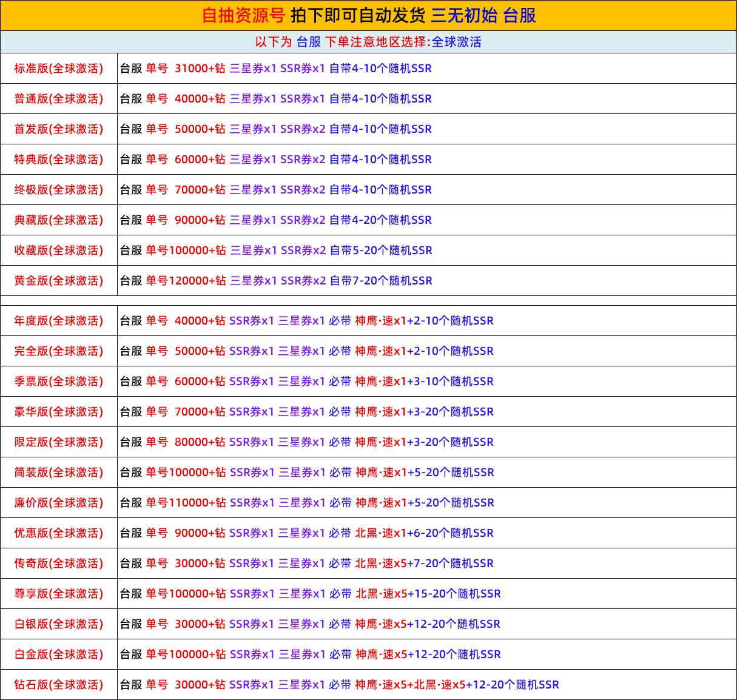The height and width of the screenshot is (700, 737).
Task: Click the 钻石版 description with 神鹰·速x5+北黑·速x5
Action: (x=340, y=685)
